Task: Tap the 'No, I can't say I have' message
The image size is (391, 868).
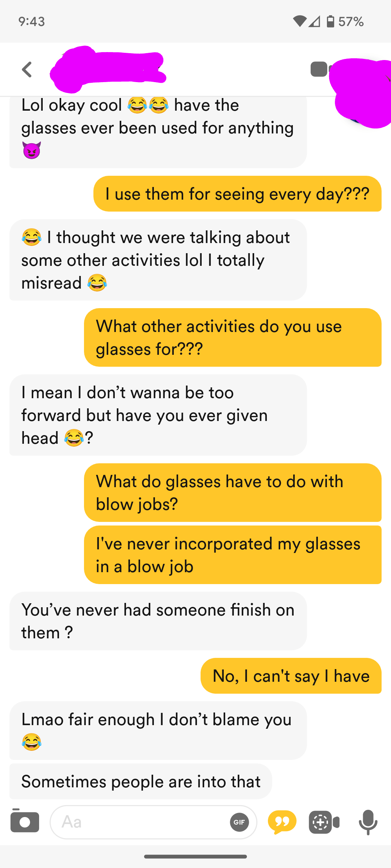Action: (x=291, y=676)
